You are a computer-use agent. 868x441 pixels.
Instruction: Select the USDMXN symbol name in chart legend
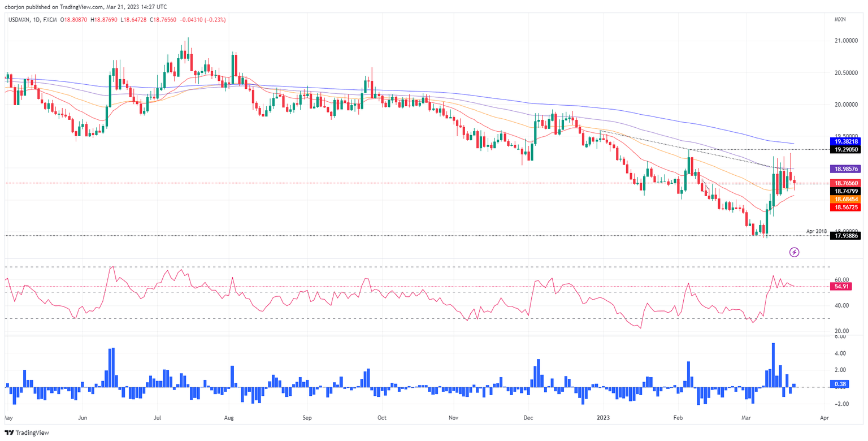click(x=19, y=19)
